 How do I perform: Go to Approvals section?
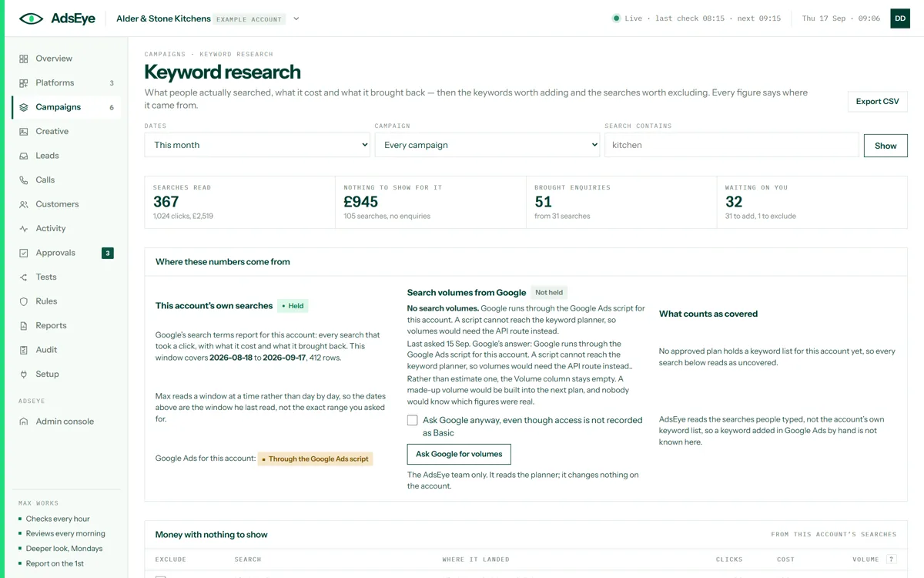click(67, 253)
